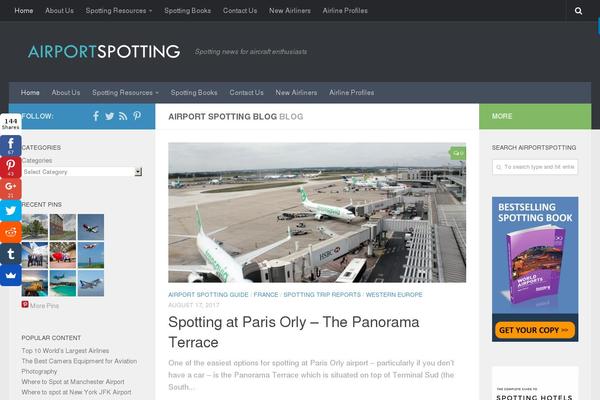
Task: Open Top 10 World's Largest Airlines link
Action: (65, 351)
